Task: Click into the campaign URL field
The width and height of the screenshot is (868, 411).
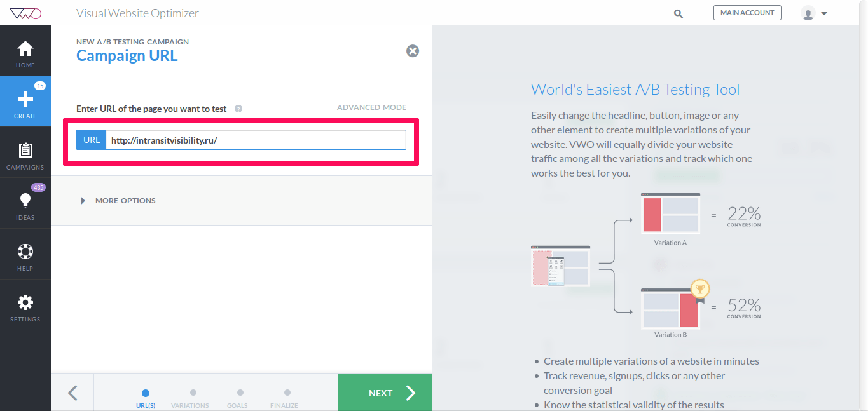Action: (256, 140)
